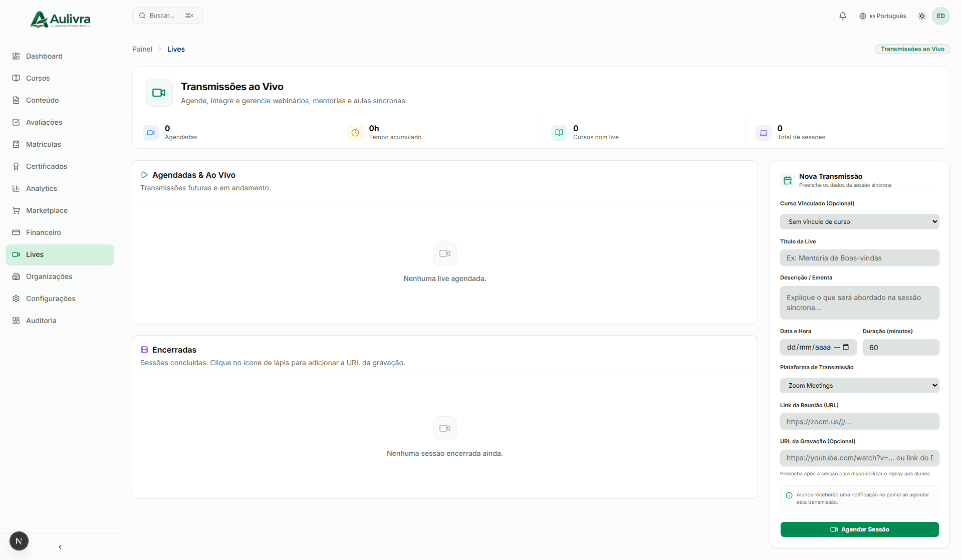Viewport: 962px width, 560px height.
Task: Click the Título da Live input
Action: 860,258
